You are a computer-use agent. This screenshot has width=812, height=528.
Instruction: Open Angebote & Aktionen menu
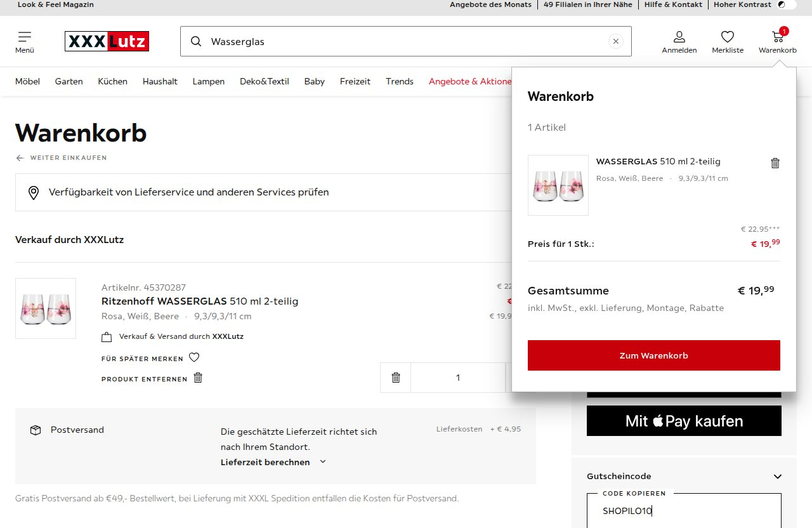[470, 81]
